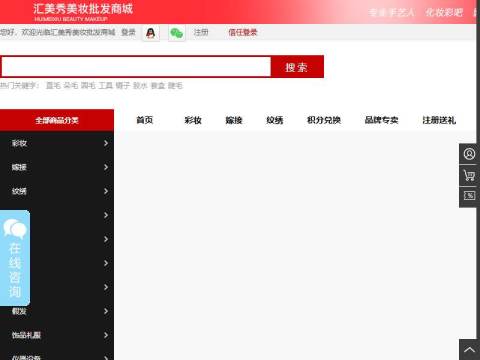Screen dimensions: 480x360
Task: Click the 胶水 hot keyword
Action: tap(140, 86)
